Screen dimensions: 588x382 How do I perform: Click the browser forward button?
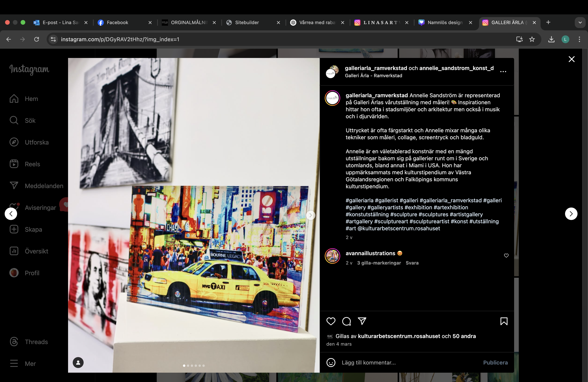pos(23,39)
